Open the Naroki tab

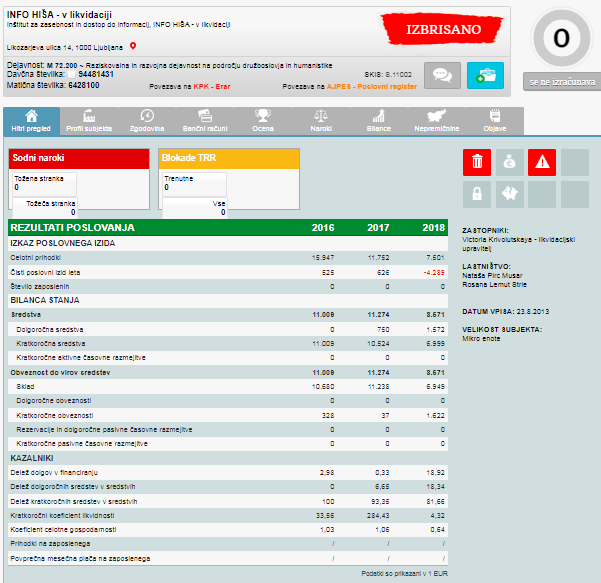(x=321, y=122)
